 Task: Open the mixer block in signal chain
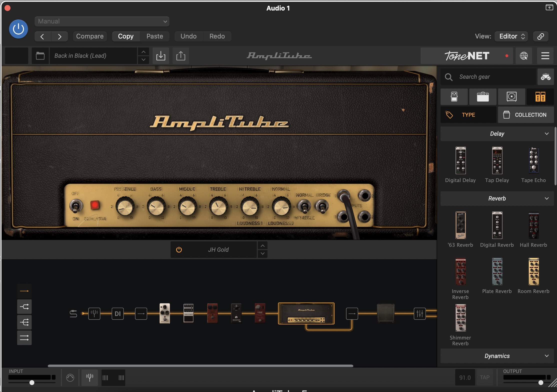pos(420,313)
